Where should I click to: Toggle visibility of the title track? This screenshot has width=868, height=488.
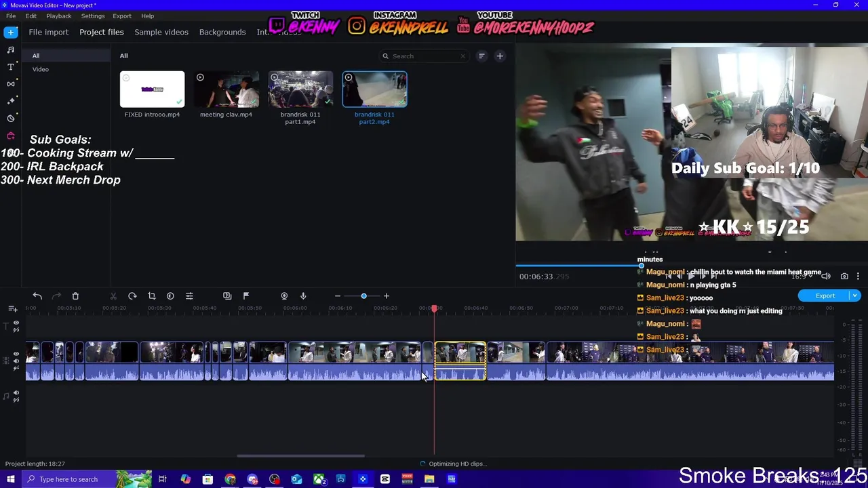[16, 323]
